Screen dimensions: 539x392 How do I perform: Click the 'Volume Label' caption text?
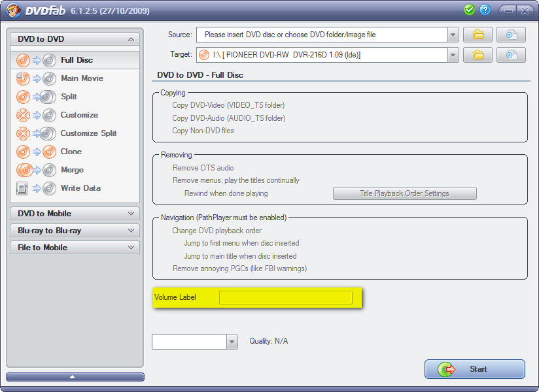175,297
